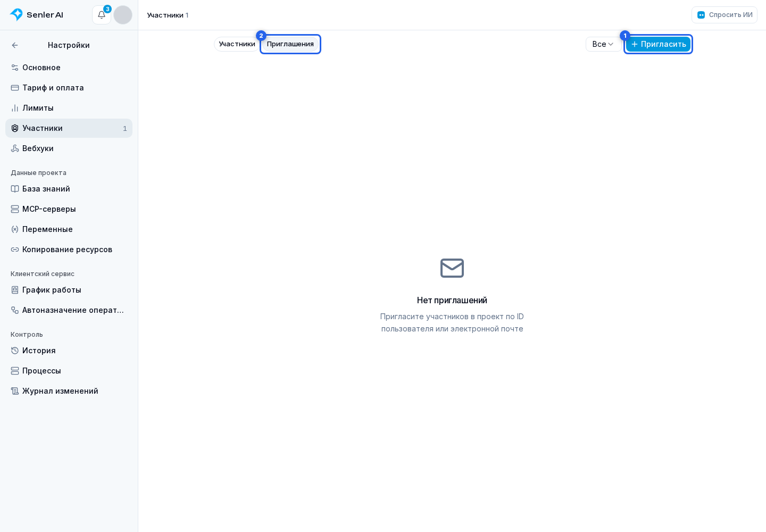Open Тариф и оплата settings
Image resolution: width=766 pixels, height=532 pixels.
click(x=69, y=88)
